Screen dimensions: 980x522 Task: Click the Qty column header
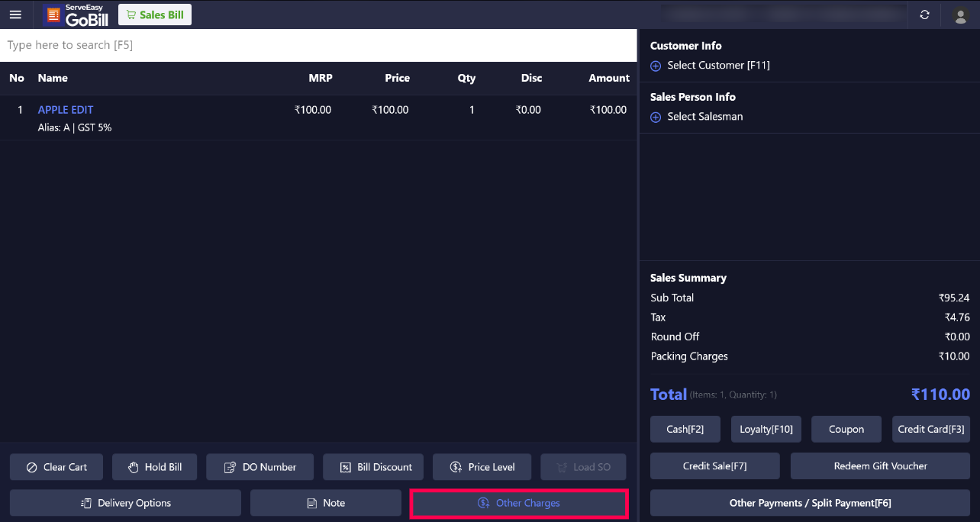click(466, 78)
